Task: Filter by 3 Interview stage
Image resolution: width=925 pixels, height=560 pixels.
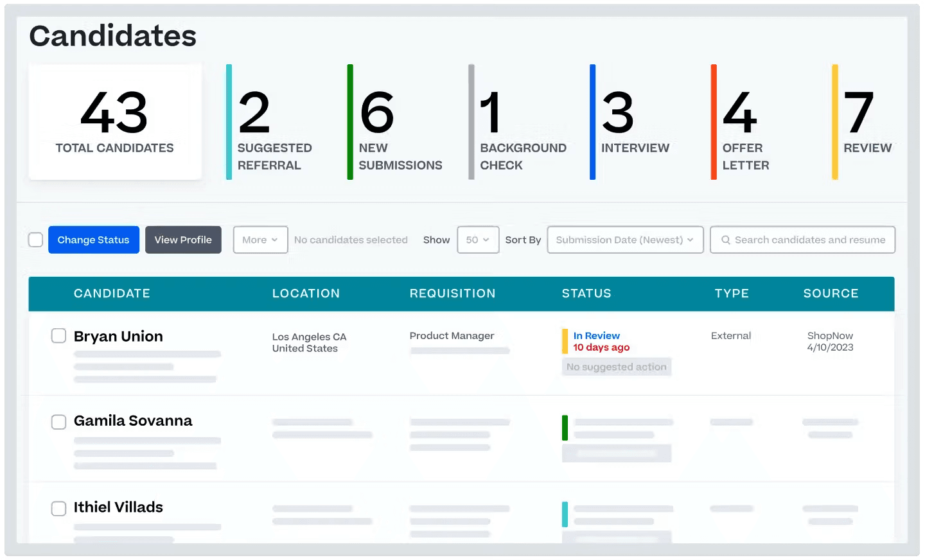Action: pyautogui.click(x=631, y=122)
